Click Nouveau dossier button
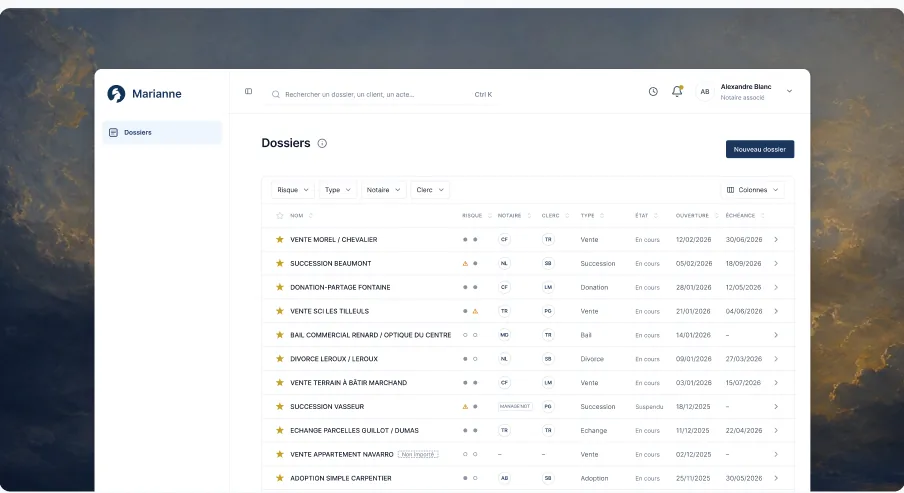Screen dimensions: 904x493 760,149
